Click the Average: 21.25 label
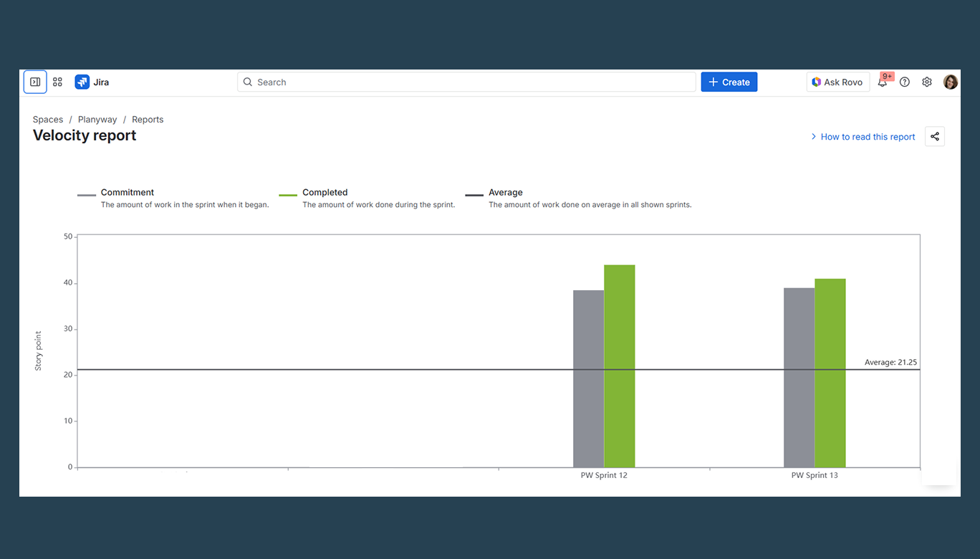The height and width of the screenshot is (559, 980). pyautogui.click(x=890, y=363)
